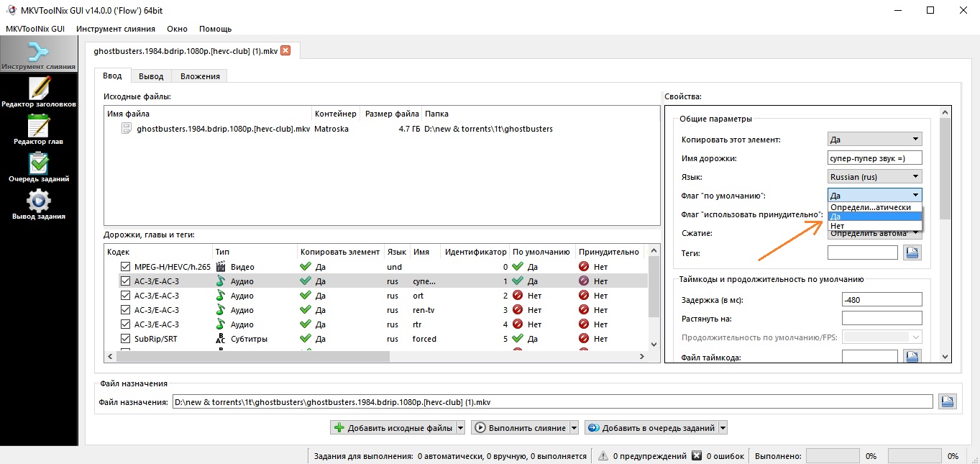Open the Окно menu

(x=177, y=29)
